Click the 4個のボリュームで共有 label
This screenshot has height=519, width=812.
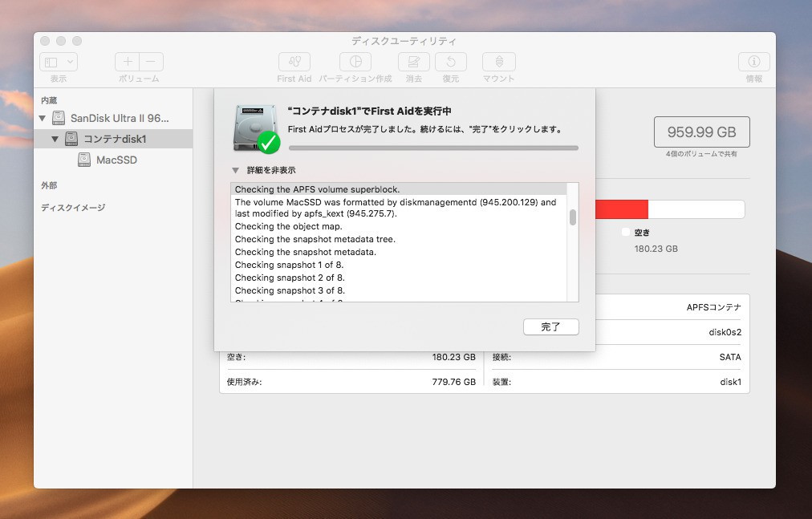(x=702, y=154)
